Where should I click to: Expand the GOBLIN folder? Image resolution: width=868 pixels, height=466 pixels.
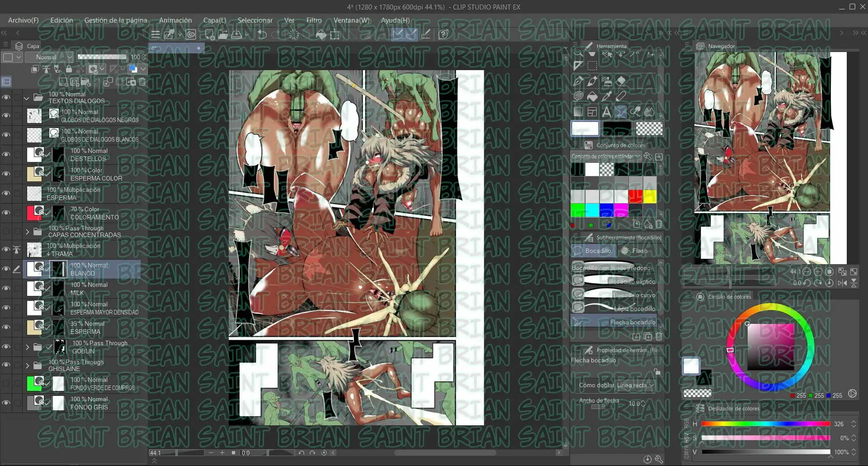27,347
